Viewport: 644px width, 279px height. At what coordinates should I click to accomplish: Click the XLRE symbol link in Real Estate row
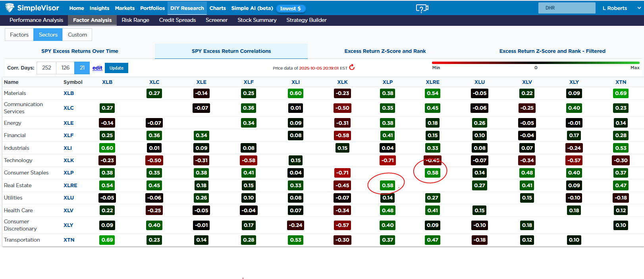pos(70,185)
